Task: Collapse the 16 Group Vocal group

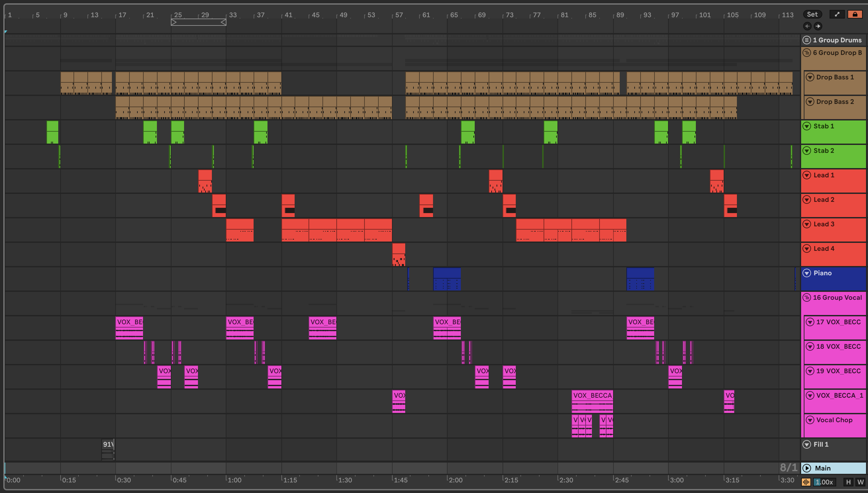Action: 807,297
